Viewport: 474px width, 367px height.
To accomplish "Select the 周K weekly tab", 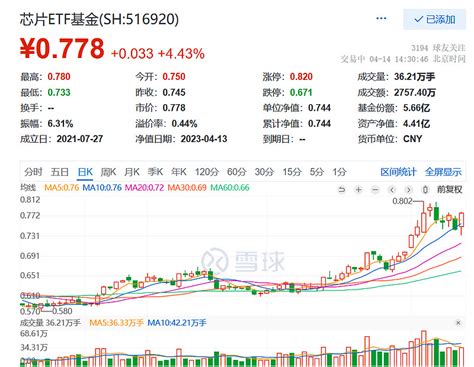I will (x=108, y=172).
